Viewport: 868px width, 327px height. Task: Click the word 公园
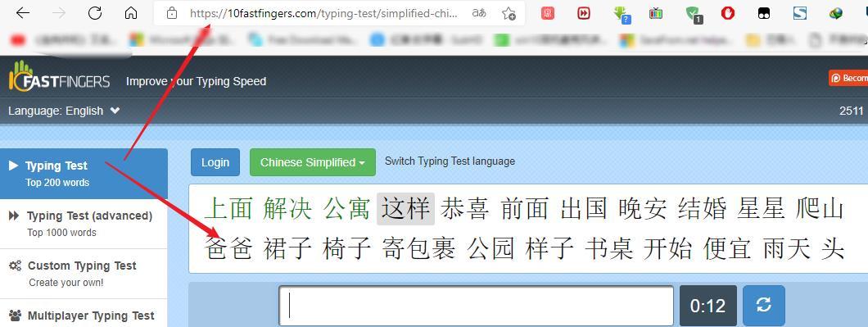(x=491, y=248)
